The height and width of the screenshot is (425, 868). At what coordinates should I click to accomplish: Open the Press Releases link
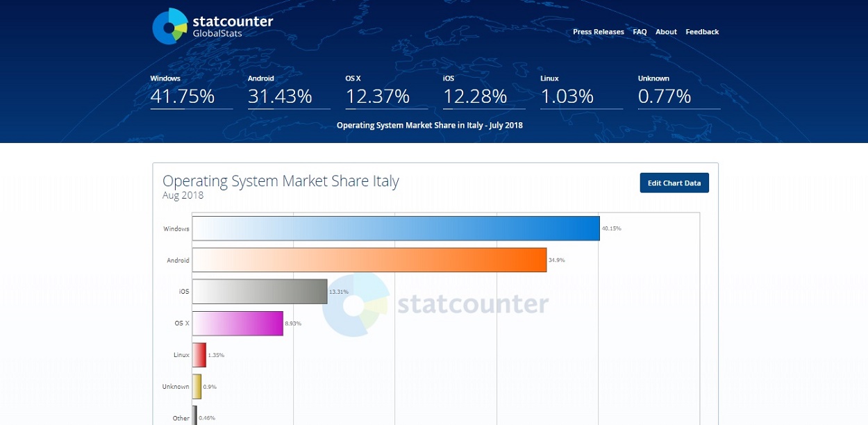click(599, 32)
